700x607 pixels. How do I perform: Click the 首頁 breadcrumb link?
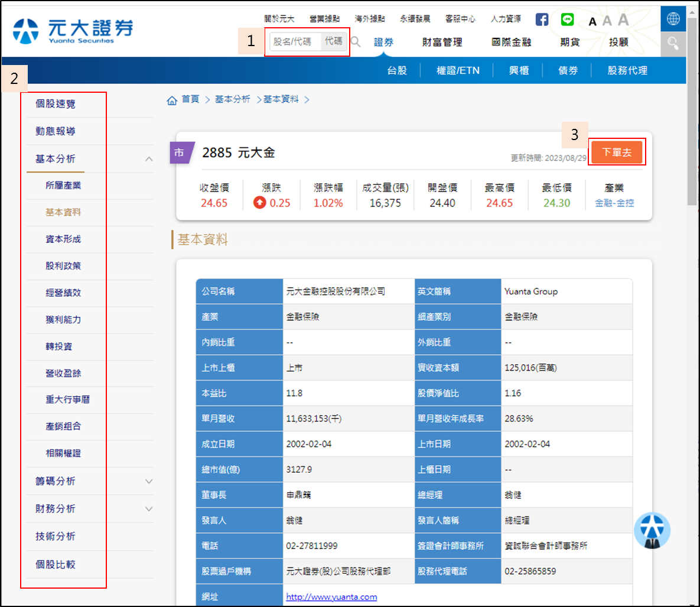pyautogui.click(x=190, y=99)
